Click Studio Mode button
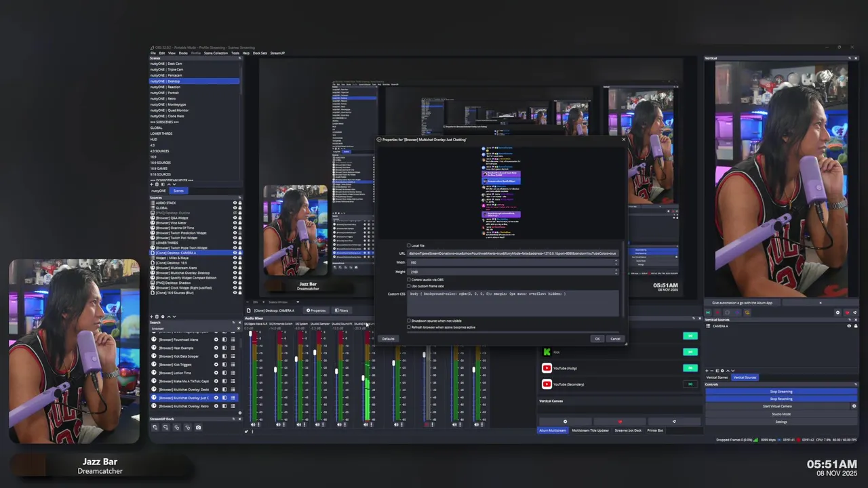 [781, 413]
